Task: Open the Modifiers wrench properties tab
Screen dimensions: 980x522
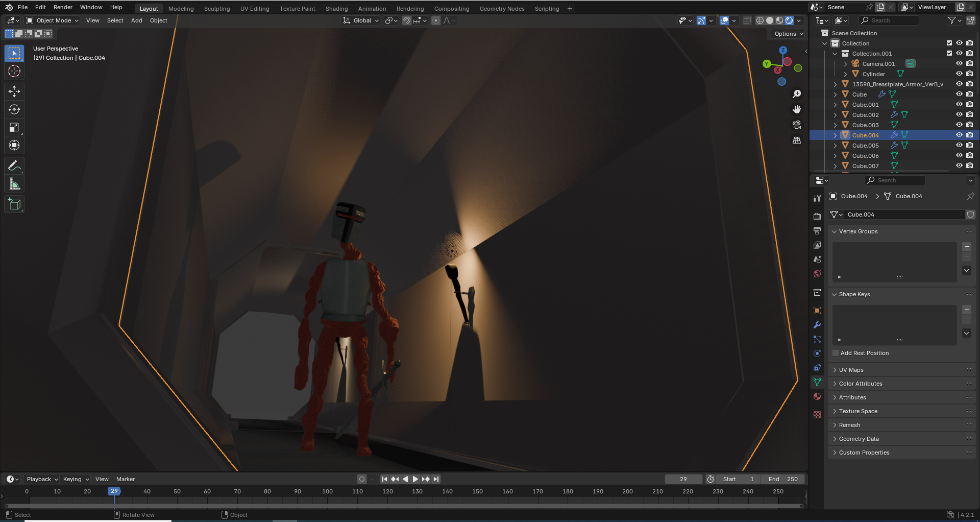Action: (x=817, y=325)
